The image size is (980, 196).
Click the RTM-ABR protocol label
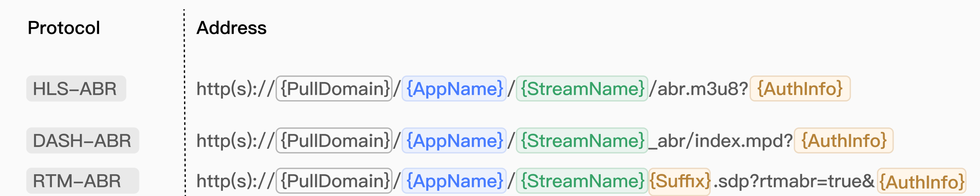(x=82, y=181)
